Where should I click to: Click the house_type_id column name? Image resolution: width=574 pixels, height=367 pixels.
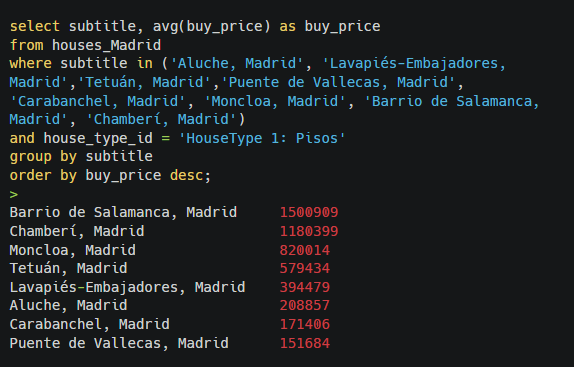(x=98, y=139)
